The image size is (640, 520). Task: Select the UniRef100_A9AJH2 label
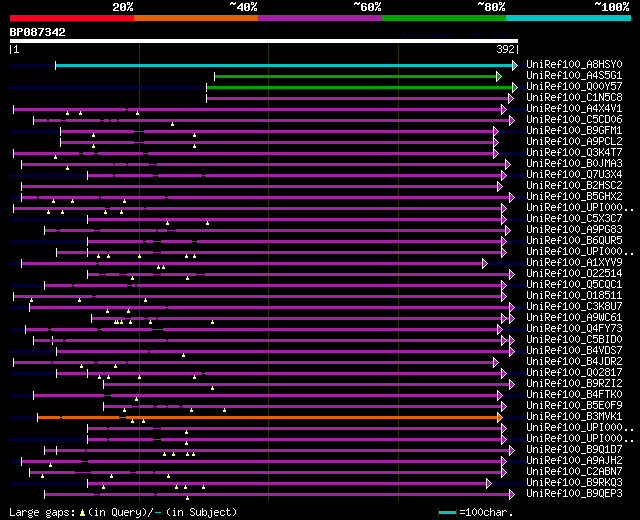[574, 461]
